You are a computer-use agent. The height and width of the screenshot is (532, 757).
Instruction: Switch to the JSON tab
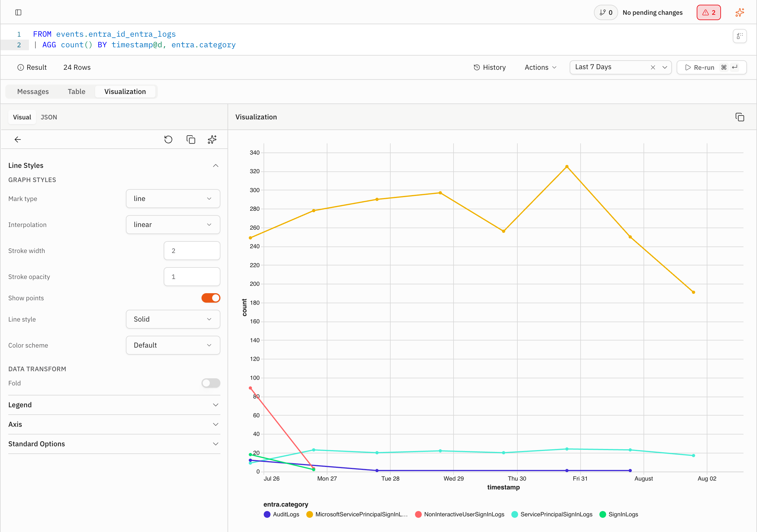[49, 117]
